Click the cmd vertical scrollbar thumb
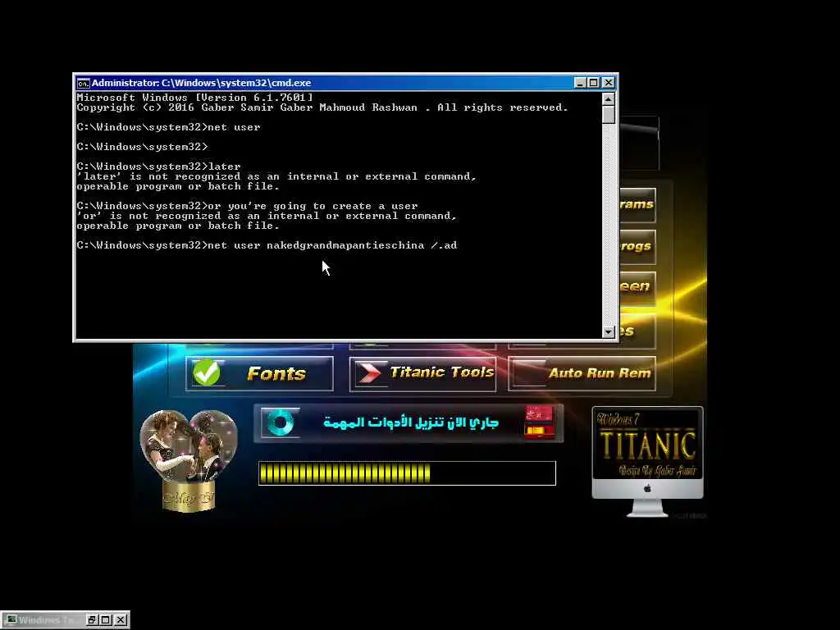The width and height of the screenshot is (840, 630). click(608, 115)
